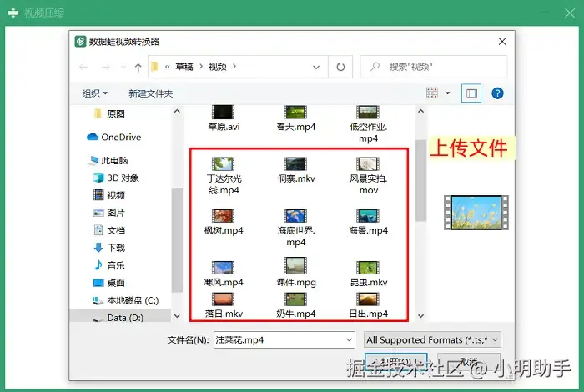Select the 落日.mkv video file
Image resolution: width=584 pixels, height=392 pixels.
tap(224, 305)
